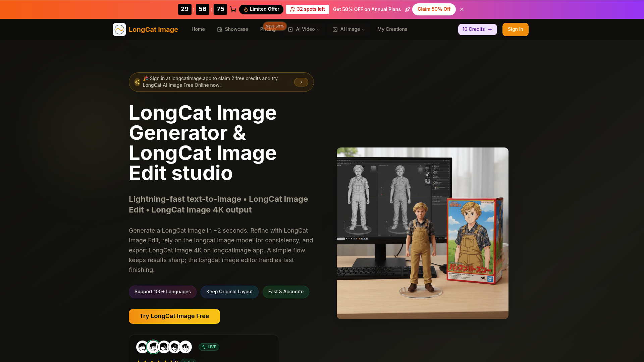Screen dimensions: 644x362
Task: Select the Fast & Accurate pill
Action: (x=286, y=292)
